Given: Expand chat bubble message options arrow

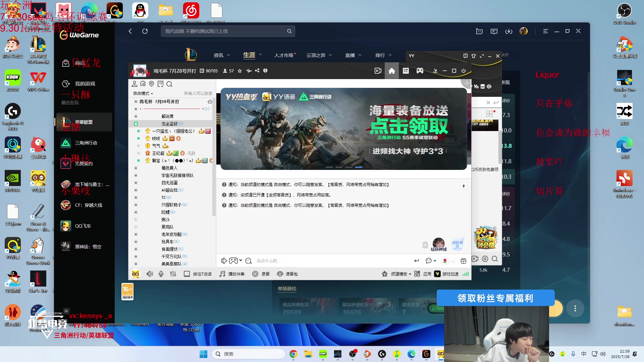Looking at the screenshot, I should (x=435, y=261).
